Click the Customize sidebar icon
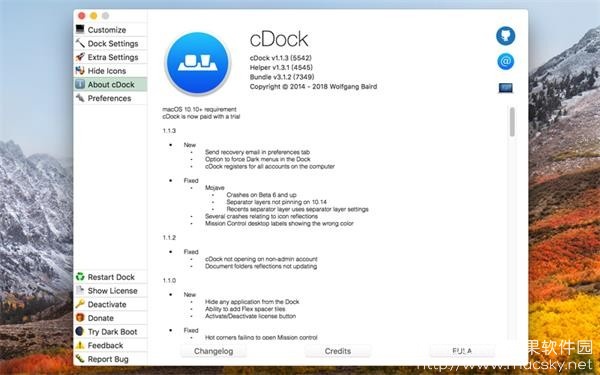The image size is (600, 375). pyautogui.click(x=80, y=29)
